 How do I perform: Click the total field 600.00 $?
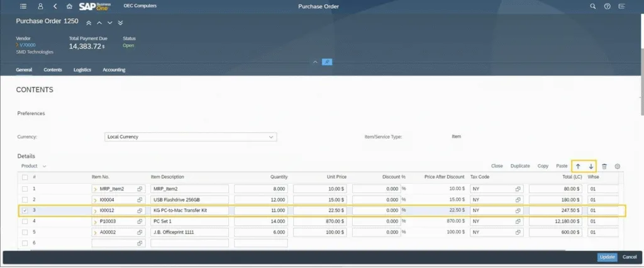(555, 232)
